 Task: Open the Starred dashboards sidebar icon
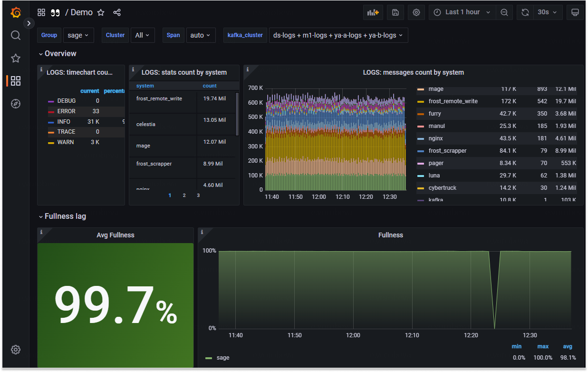coord(16,58)
